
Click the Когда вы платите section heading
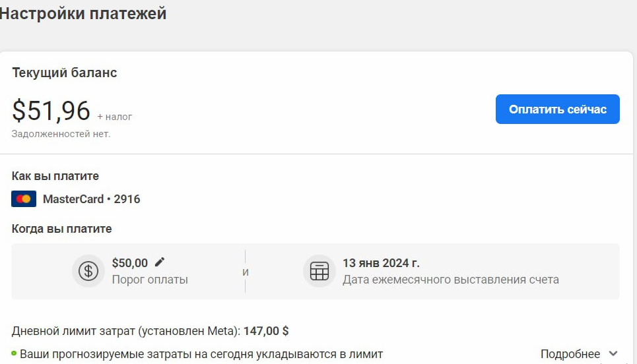point(62,228)
